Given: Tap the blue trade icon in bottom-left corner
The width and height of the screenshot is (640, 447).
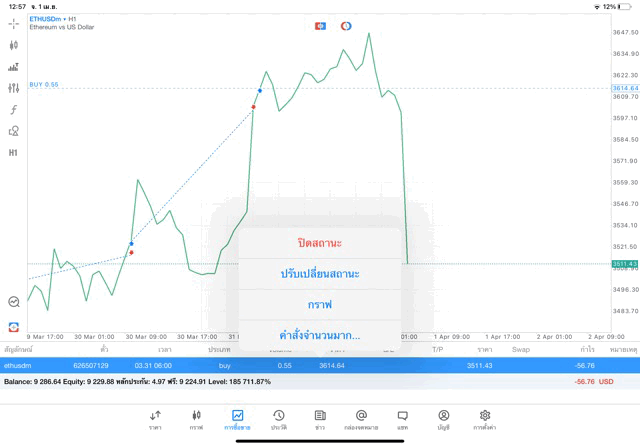Looking at the screenshot, I should pyautogui.click(x=14, y=326).
